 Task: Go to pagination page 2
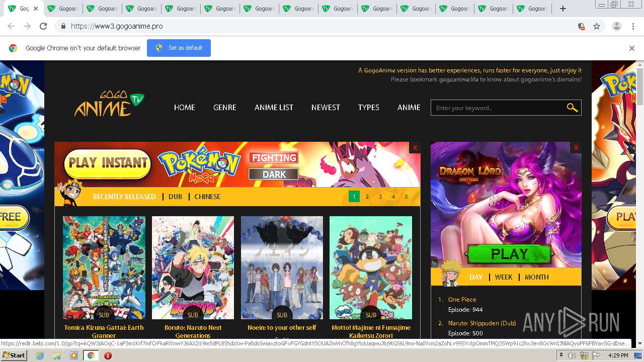click(367, 197)
